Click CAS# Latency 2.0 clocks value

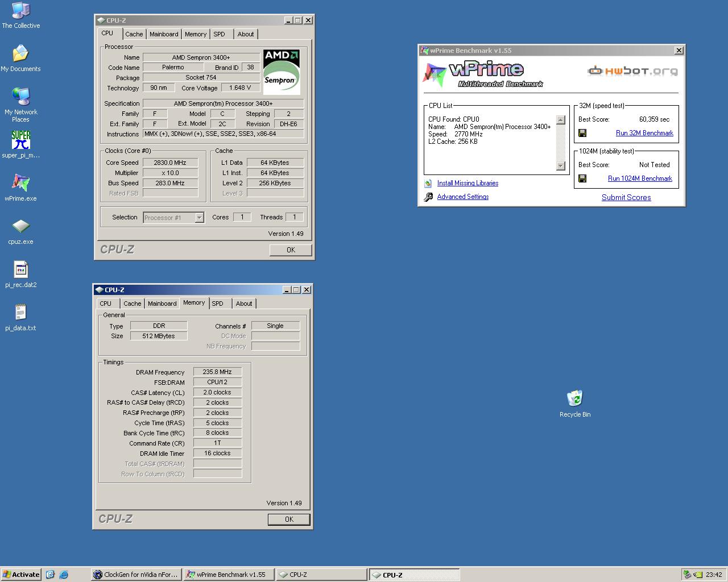coord(217,392)
